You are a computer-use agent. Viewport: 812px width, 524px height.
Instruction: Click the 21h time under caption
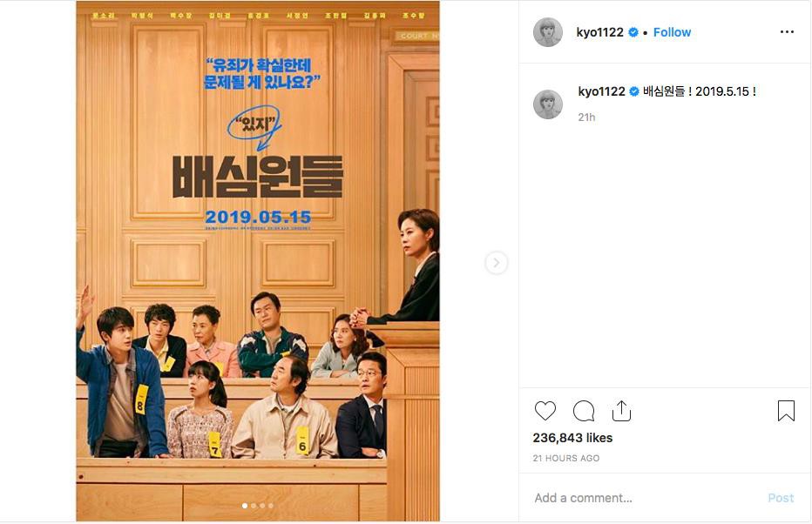(x=586, y=118)
